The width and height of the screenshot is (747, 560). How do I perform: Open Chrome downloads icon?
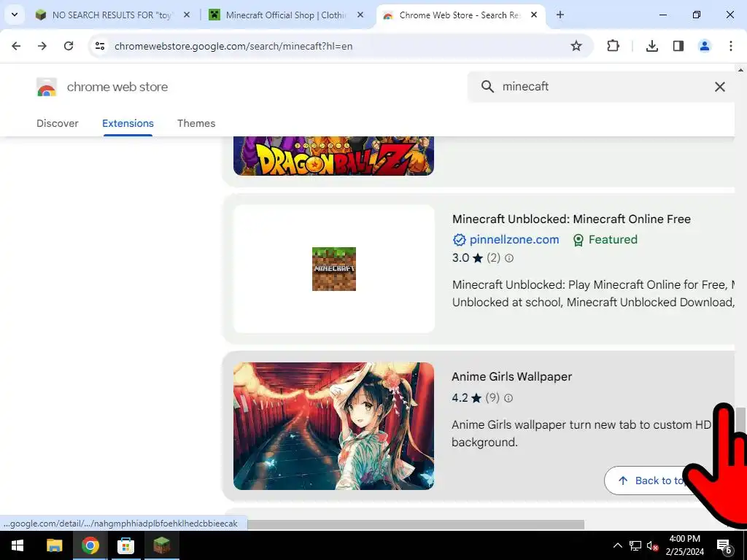[652, 46]
